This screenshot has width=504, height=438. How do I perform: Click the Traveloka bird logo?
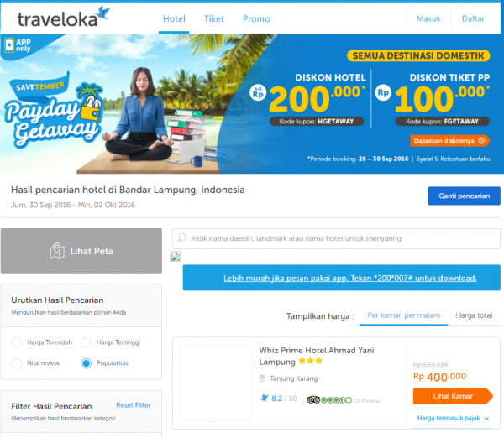[x=103, y=13]
